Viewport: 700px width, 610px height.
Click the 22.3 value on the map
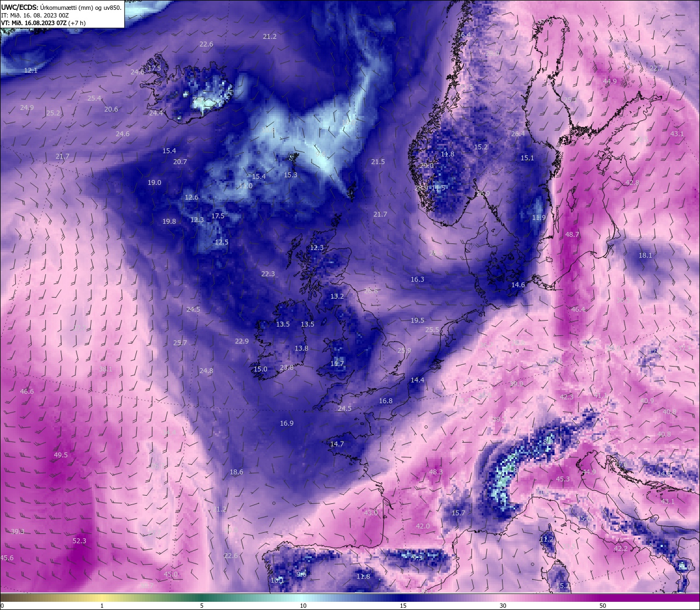tap(268, 274)
